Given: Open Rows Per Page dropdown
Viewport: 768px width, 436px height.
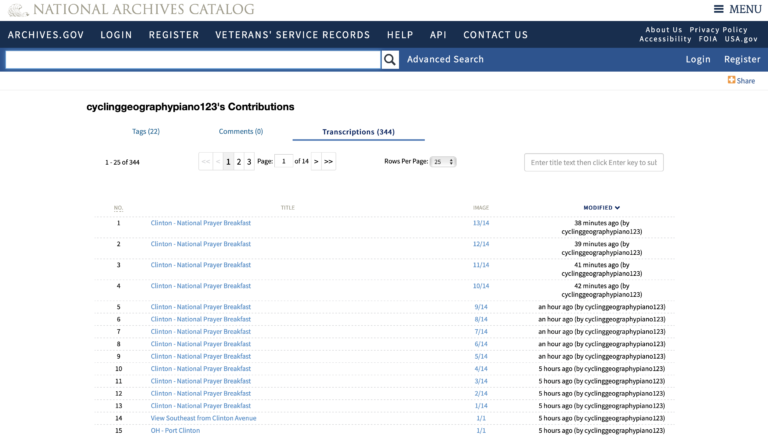Looking at the screenshot, I should [443, 162].
